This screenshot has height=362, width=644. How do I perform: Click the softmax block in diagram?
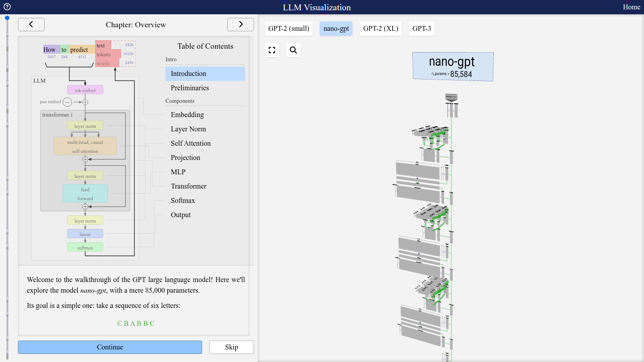click(85, 247)
